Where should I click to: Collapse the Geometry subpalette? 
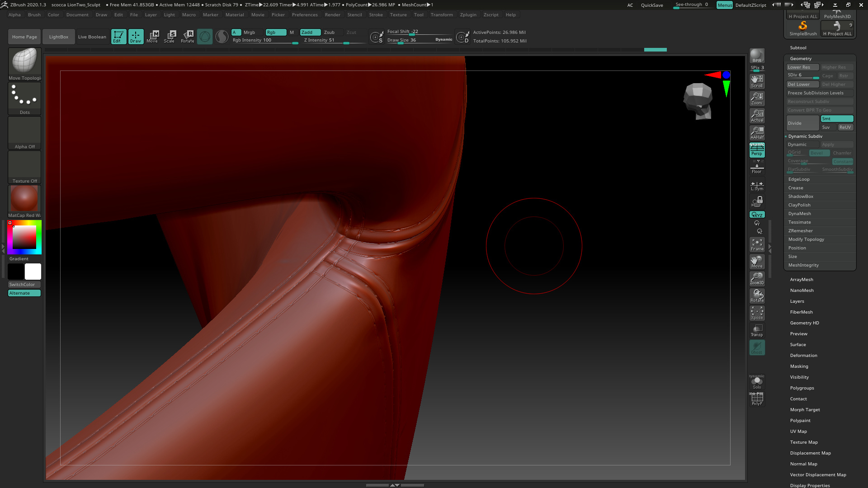[801, 59]
